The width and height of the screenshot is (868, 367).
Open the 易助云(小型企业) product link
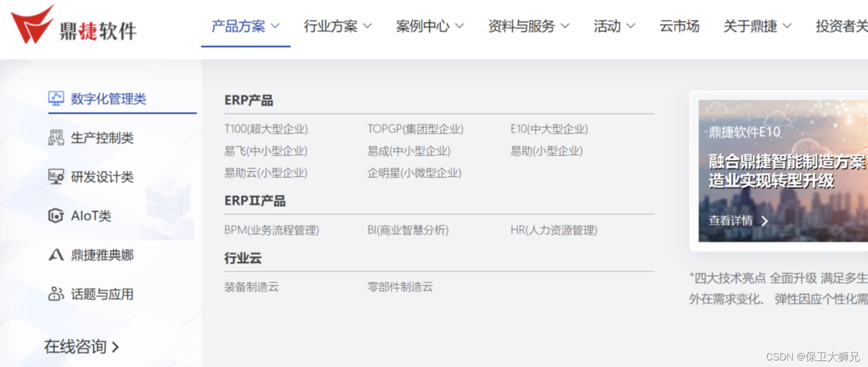[x=266, y=173]
